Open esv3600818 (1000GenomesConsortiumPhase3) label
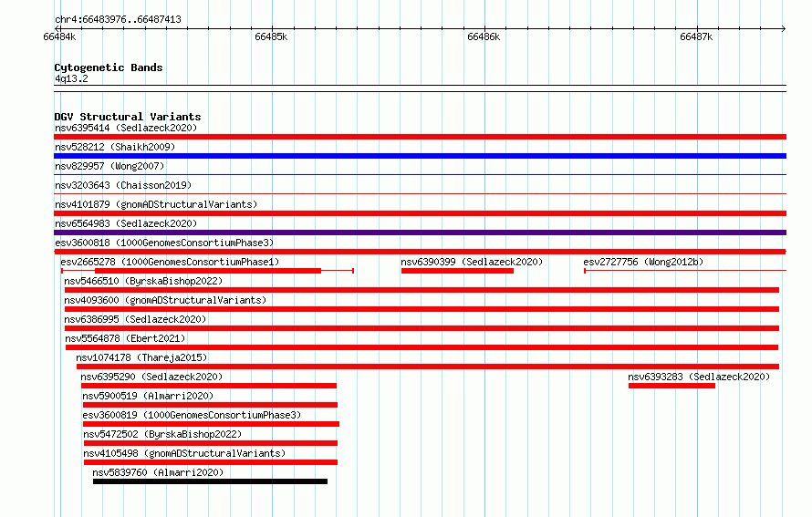Viewport: 812px width, 517px height. coord(164,243)
